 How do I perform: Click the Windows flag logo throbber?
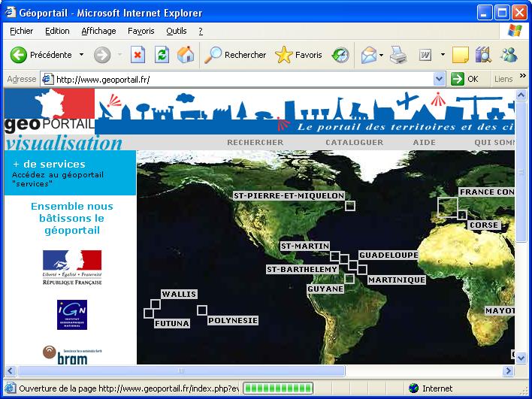point(515,31)
